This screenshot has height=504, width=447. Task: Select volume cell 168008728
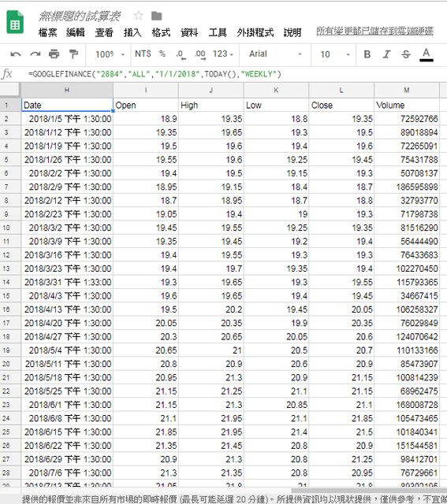pyautogui.click(x=407, y=405)
